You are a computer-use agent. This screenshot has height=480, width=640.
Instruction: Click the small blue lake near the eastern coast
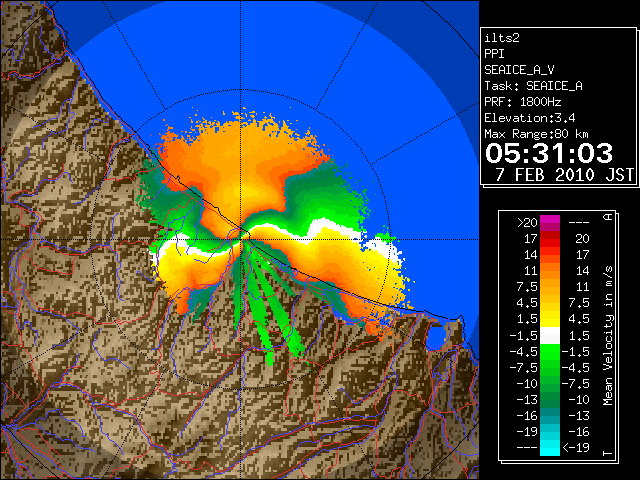(436, 338)
